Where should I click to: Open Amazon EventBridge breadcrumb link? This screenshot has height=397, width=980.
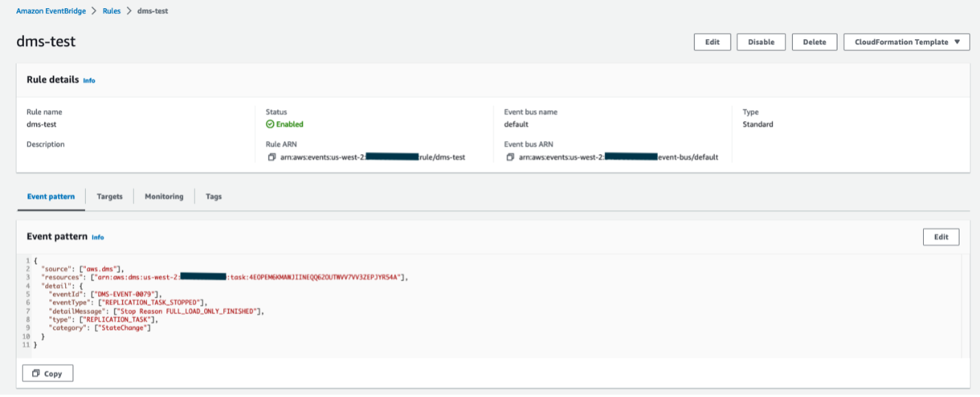click(52, 12)
